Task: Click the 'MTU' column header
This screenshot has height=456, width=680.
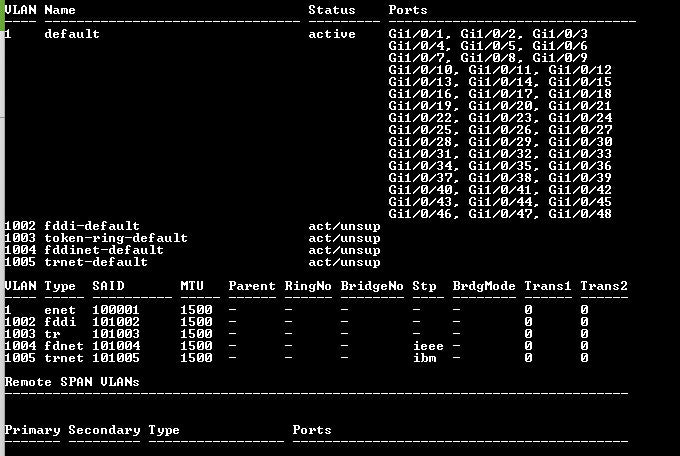Action: tap(192, 286)
